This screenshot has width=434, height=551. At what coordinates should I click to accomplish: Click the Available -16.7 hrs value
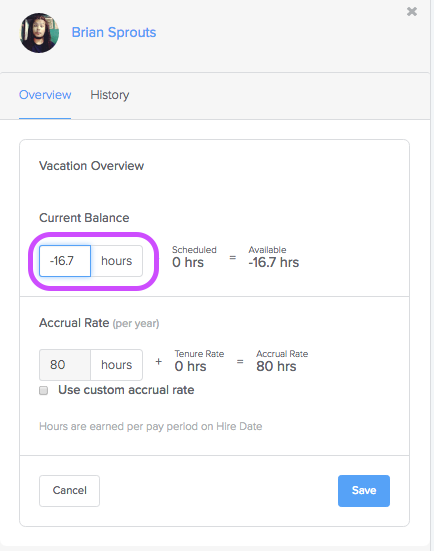pos(274,262)
